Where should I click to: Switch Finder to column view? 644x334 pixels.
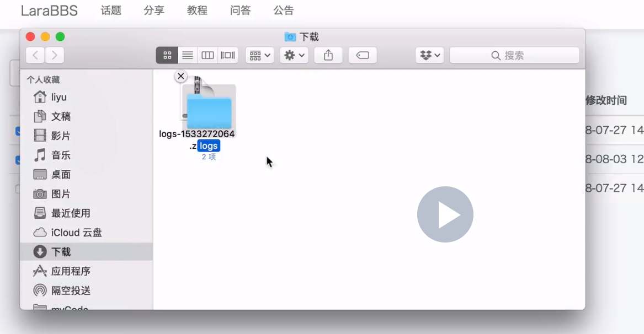tap(207, 56)
